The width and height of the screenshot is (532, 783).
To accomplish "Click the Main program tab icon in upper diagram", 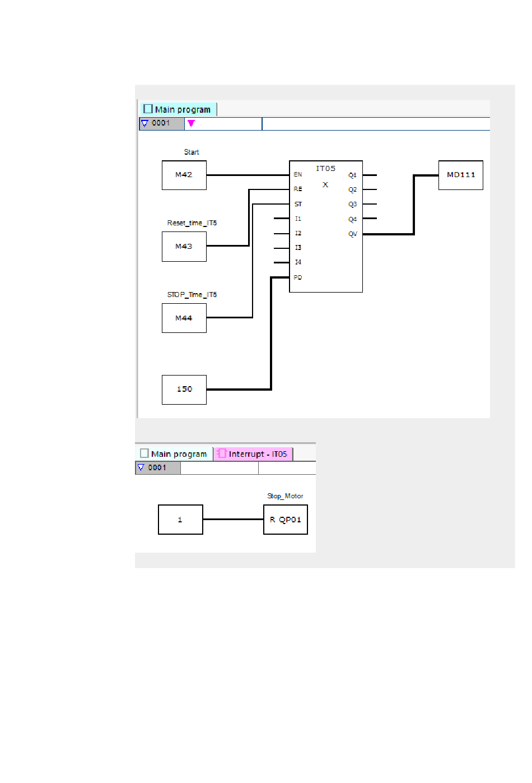I will click(x=148, y=109).
